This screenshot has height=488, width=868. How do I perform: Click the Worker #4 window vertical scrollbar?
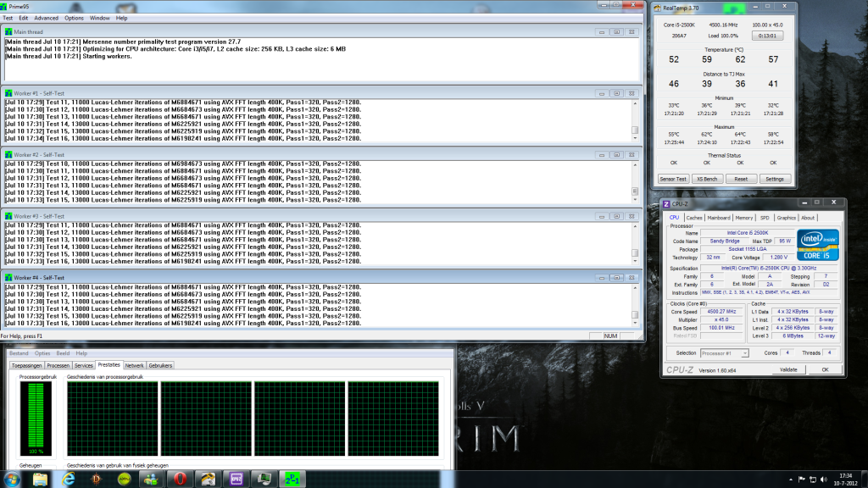point(635,305)
